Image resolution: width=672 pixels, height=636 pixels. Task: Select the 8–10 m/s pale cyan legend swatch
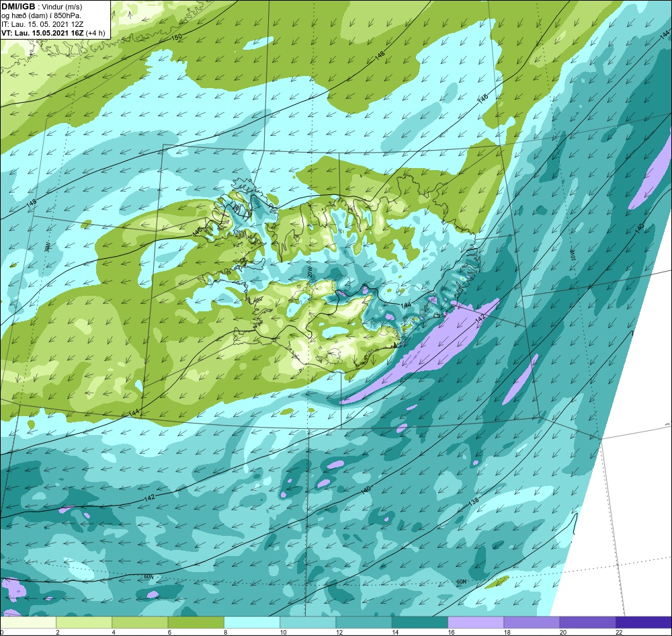(x=252, y=623)
